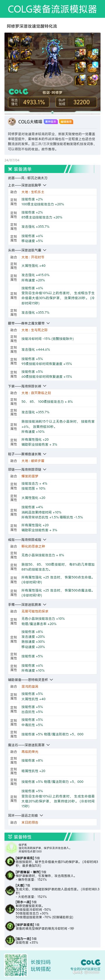Click the COLG logo on character preview
Screen dimensions: 105x980
click(x=18, y=91)
